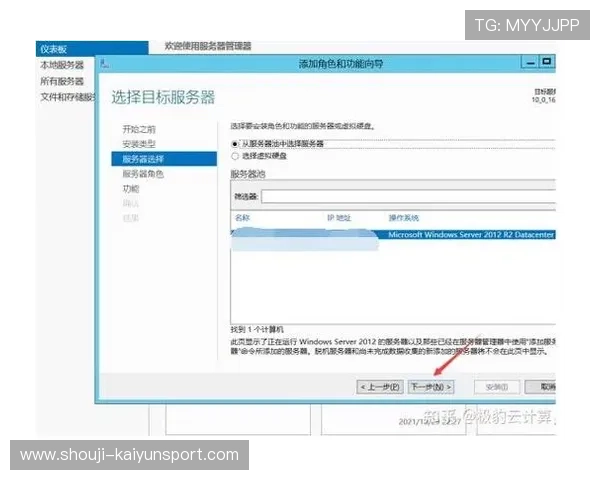Screen dimensions: 600x480
Task: Open 文件和存储服务 in Server Manager sidebar
Action: (67, 97)
